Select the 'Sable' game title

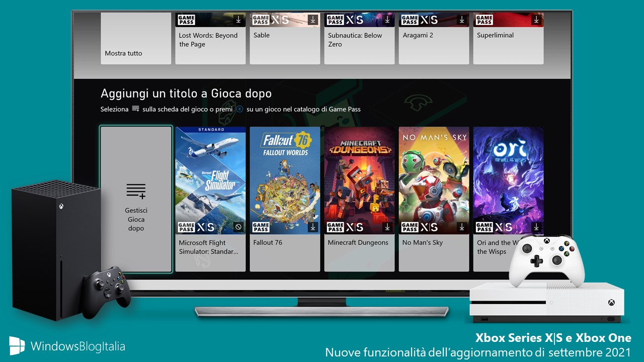point(262,35)
